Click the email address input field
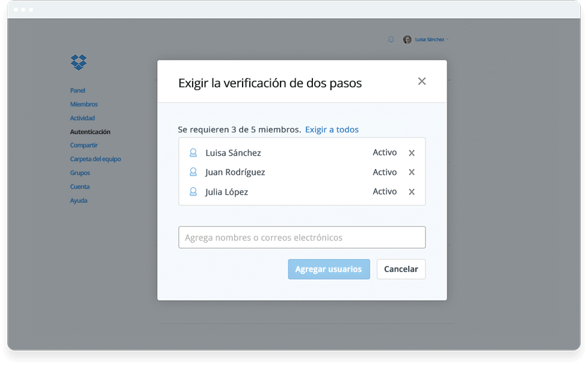Image resolution: width=588 pixels, height=365 pixels. [302, 237]
